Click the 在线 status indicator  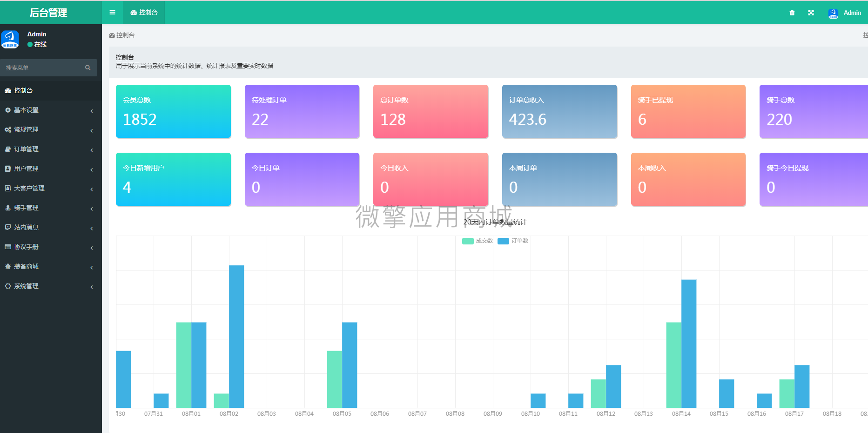[37, 44]
